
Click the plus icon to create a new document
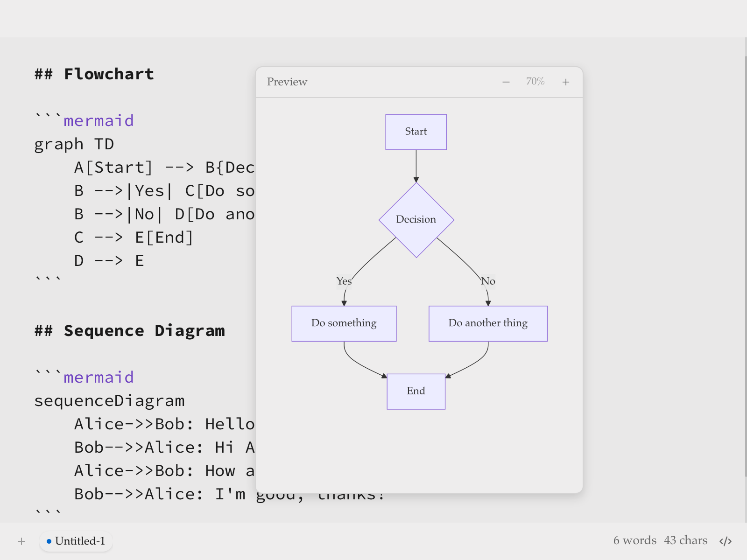tap(21, 541)
